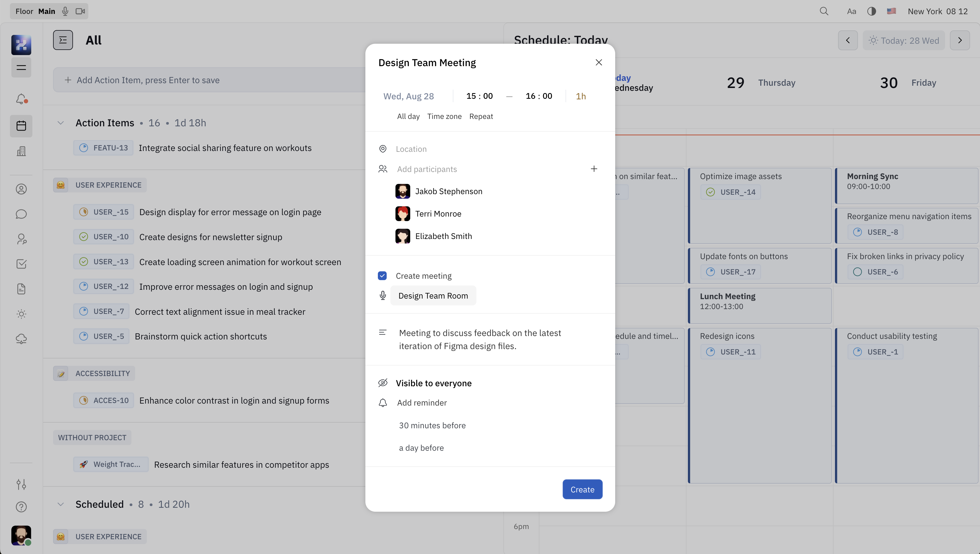Open search with magnifier icon

[824, 11]
